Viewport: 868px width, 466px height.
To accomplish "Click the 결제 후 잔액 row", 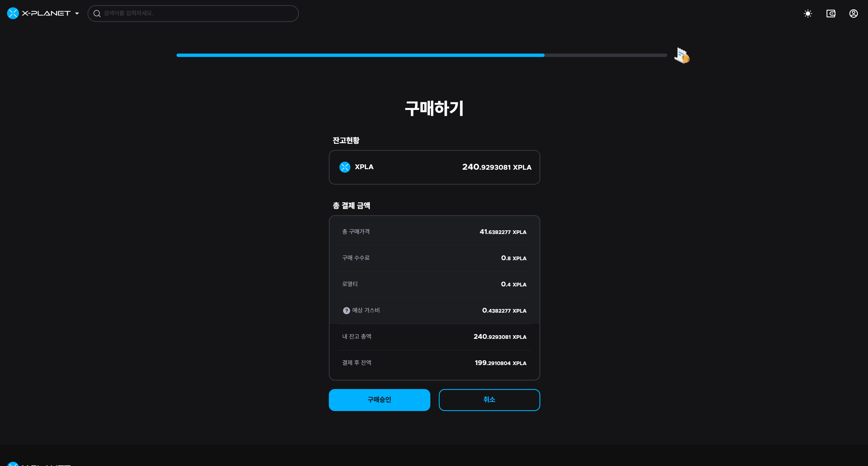I will (x=434, y=363).
